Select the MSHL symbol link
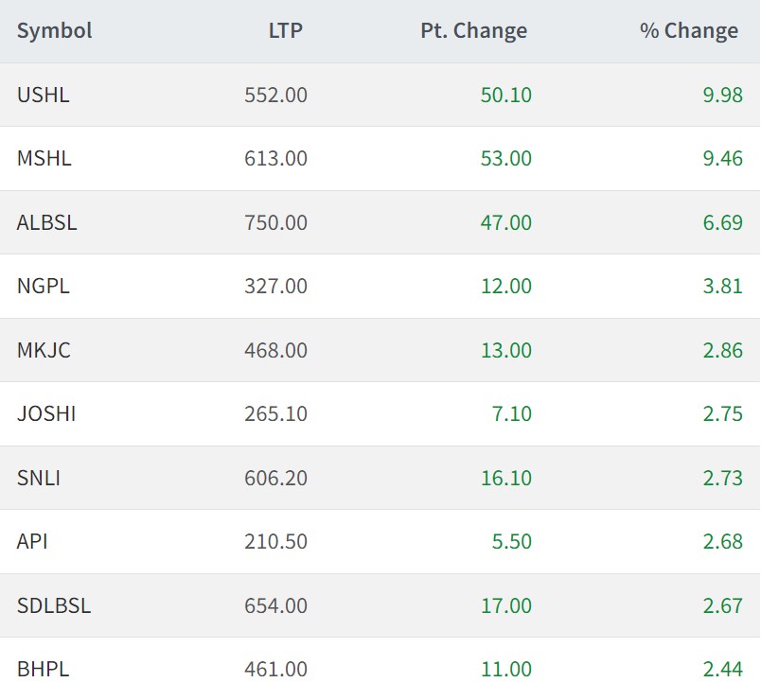The height and width of the screenshot is (700, 761). [44, 158]
